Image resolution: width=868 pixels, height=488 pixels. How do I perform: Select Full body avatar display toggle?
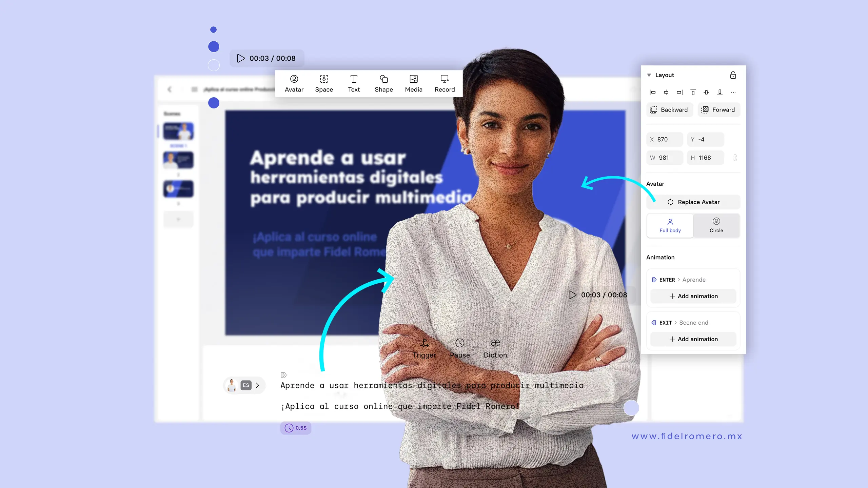pyautogui.click(x=670, y=225)
